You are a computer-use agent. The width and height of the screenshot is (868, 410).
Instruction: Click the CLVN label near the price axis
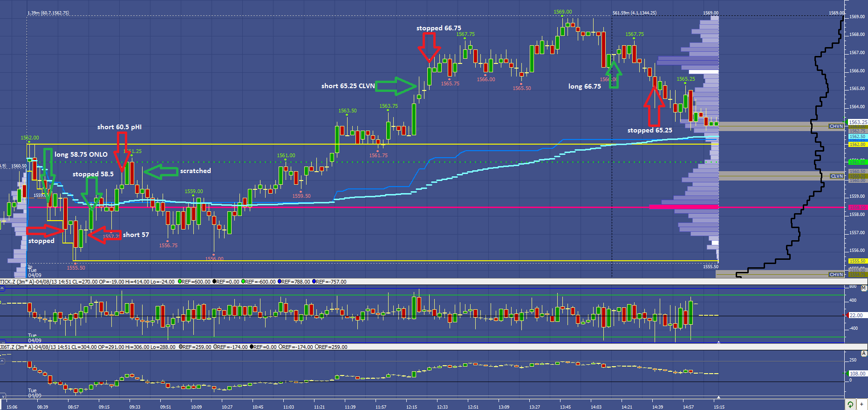[x=837, y=176]
